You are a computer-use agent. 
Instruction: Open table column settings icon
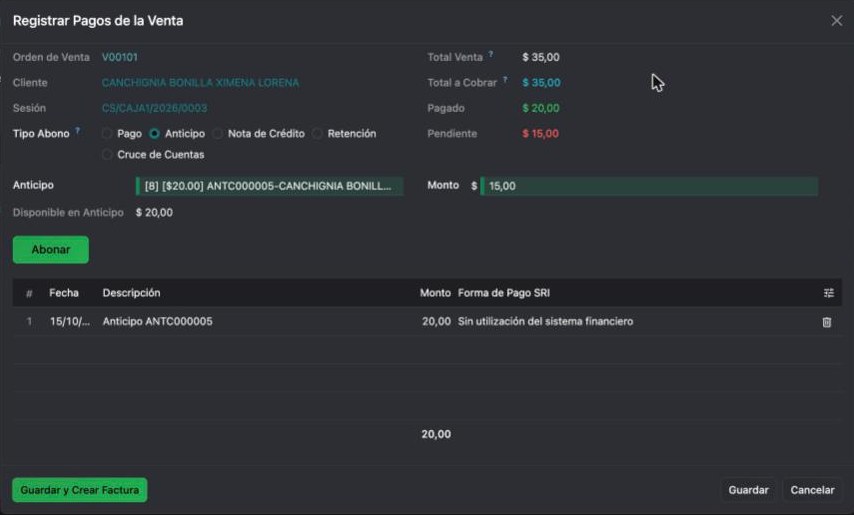tap(828, 293)
